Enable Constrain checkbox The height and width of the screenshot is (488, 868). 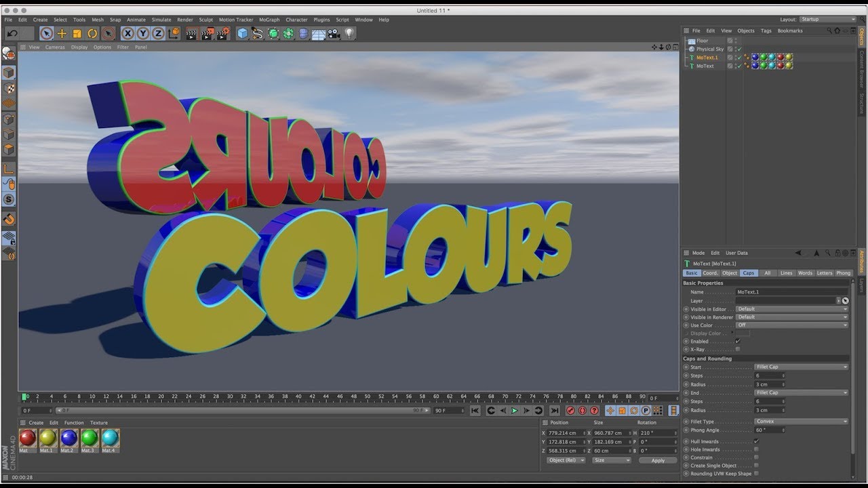click(x=756, y=457)
